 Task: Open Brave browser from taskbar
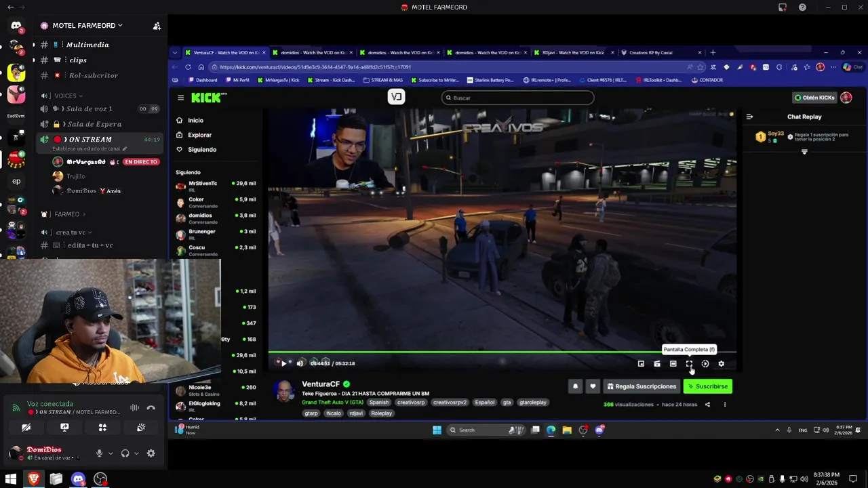(x=33, y=479)
